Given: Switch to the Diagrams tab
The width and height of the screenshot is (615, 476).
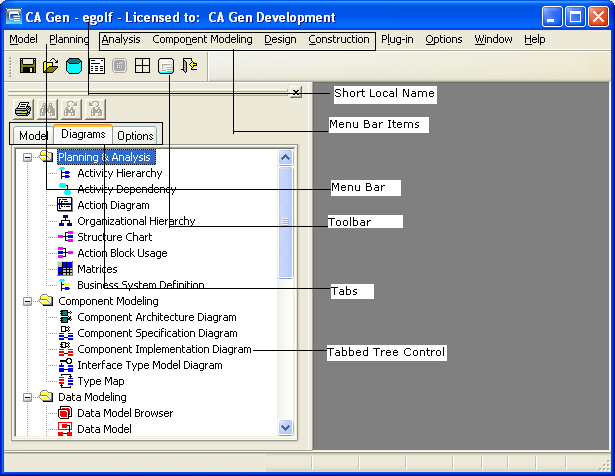Looking at the screenshot, I should (x=83, y=134).
